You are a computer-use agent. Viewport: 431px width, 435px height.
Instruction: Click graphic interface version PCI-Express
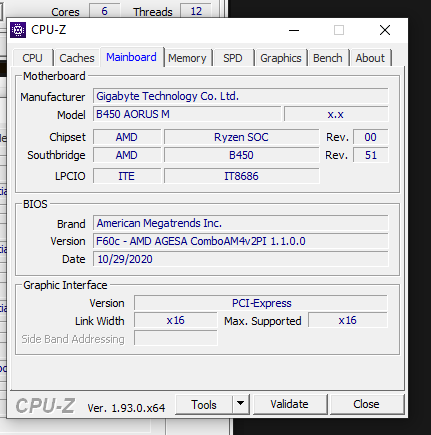point(261,303)
